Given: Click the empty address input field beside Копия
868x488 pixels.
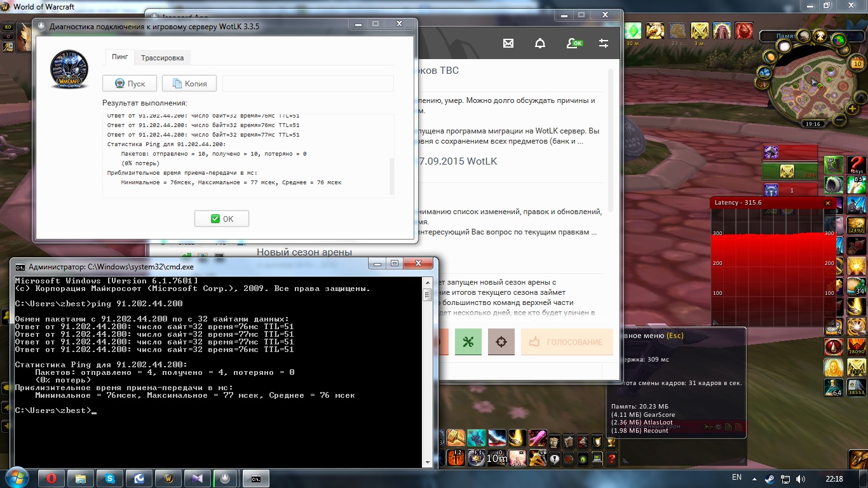Looking at the screenshot, I should click(308, 83).
